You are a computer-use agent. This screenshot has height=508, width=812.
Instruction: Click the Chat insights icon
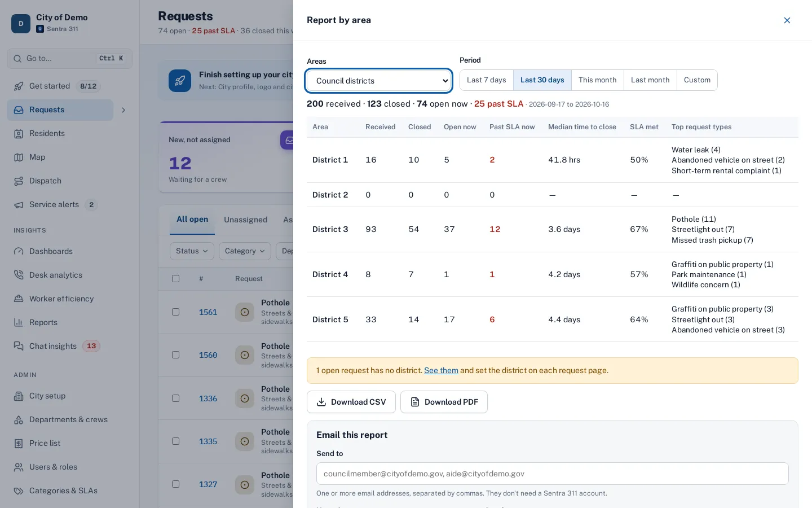(19, 346)
